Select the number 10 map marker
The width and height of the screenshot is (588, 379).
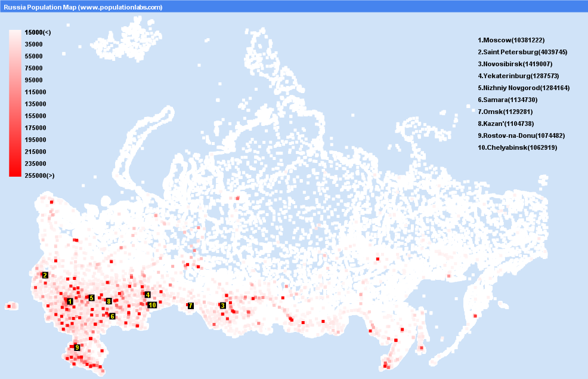pos(152,304)
